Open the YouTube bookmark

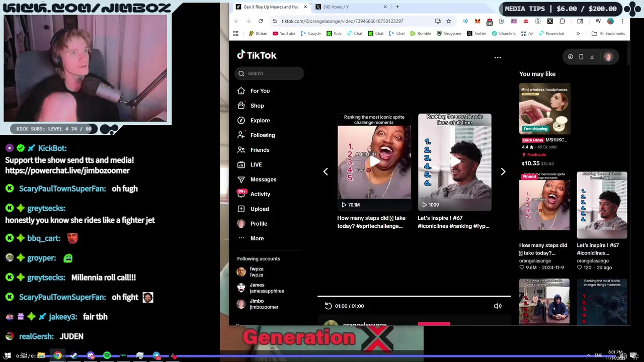coord(284,34)
